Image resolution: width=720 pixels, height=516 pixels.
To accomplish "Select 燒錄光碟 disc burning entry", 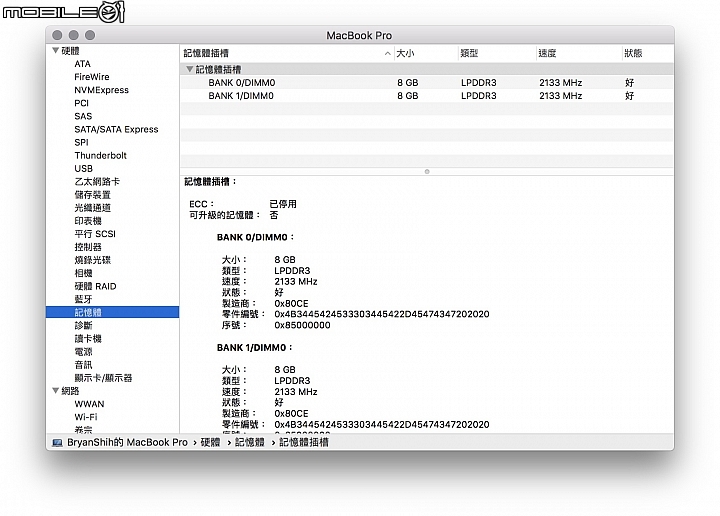I will (92, 260).
